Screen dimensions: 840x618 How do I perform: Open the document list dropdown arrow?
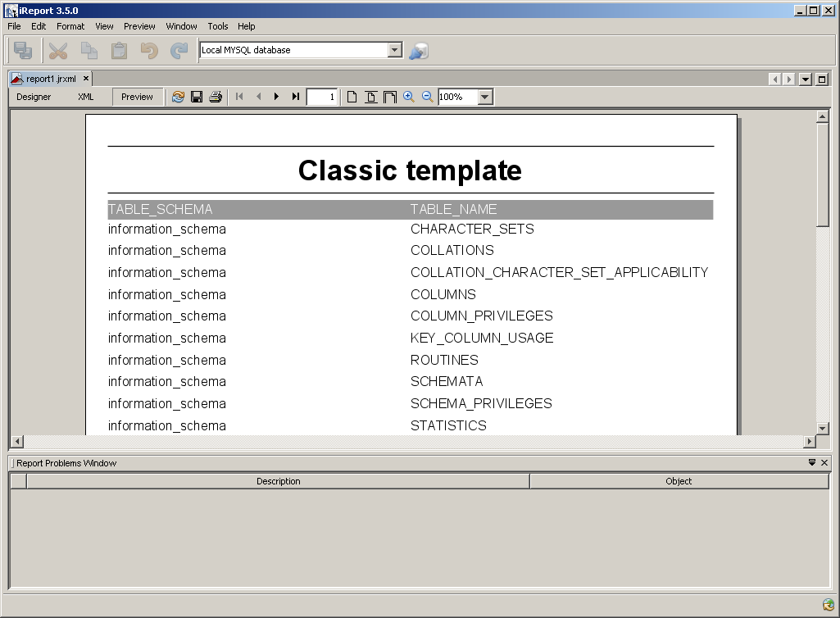pyautogui.click(x=806, y=80)
